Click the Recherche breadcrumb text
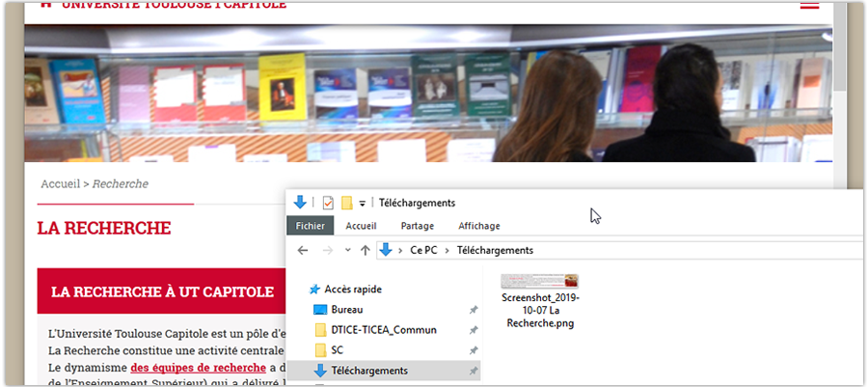 121,183
